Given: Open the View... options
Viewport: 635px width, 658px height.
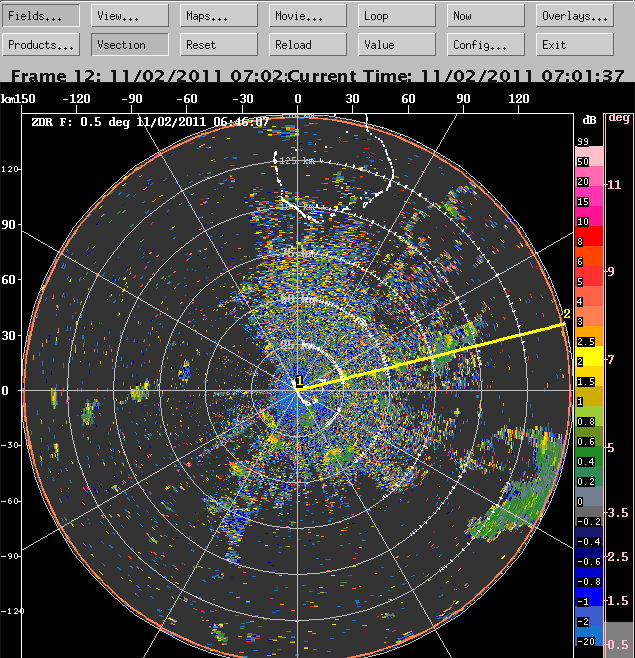Looking at the screenshot, I should 130,16.
